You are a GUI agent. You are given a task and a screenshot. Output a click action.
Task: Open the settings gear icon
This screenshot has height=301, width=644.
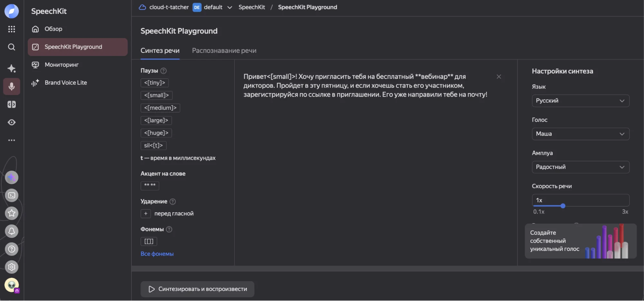(x=12, y=267)
